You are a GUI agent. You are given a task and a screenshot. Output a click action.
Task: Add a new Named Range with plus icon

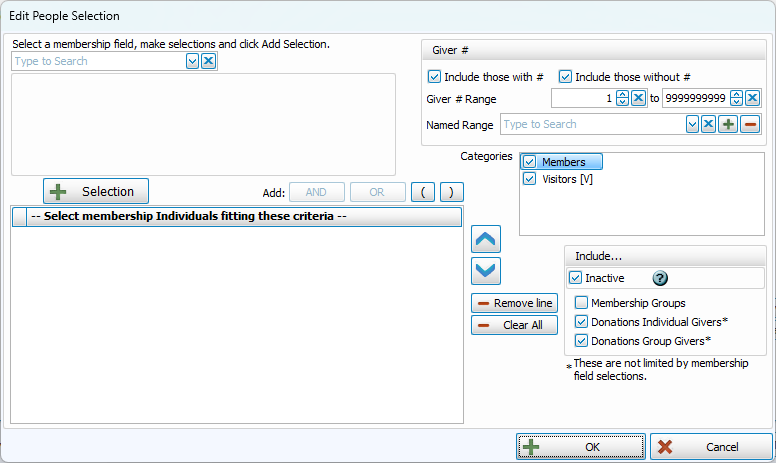point(728,124)
